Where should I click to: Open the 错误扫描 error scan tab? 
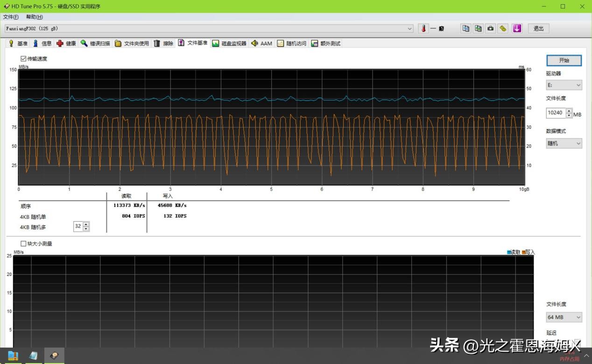(95, 43)
